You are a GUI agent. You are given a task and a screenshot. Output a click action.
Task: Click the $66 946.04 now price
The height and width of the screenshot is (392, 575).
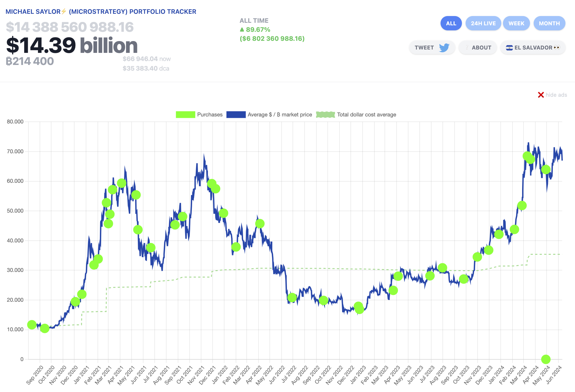pyautogui.click(x=147, y=59)
